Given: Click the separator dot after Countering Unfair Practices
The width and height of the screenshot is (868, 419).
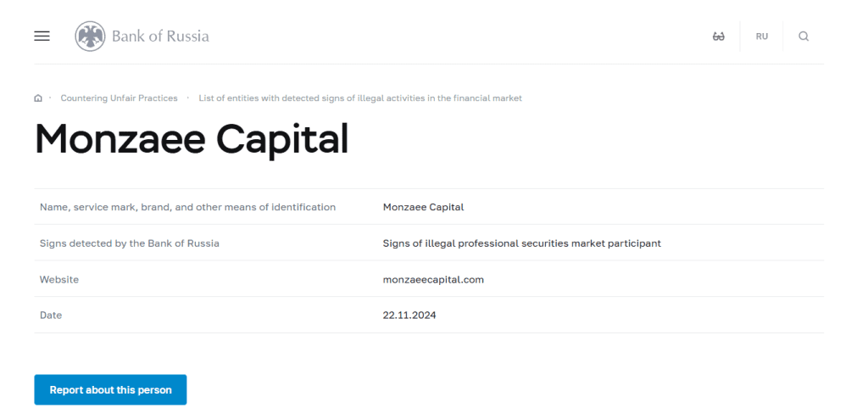Looking at the screenshot, I should click(188, 98).
